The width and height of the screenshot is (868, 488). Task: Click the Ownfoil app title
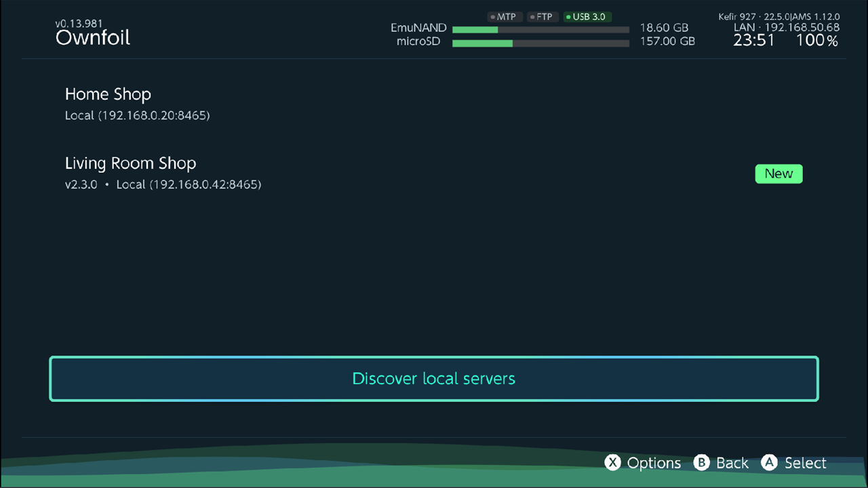(93, 37)
